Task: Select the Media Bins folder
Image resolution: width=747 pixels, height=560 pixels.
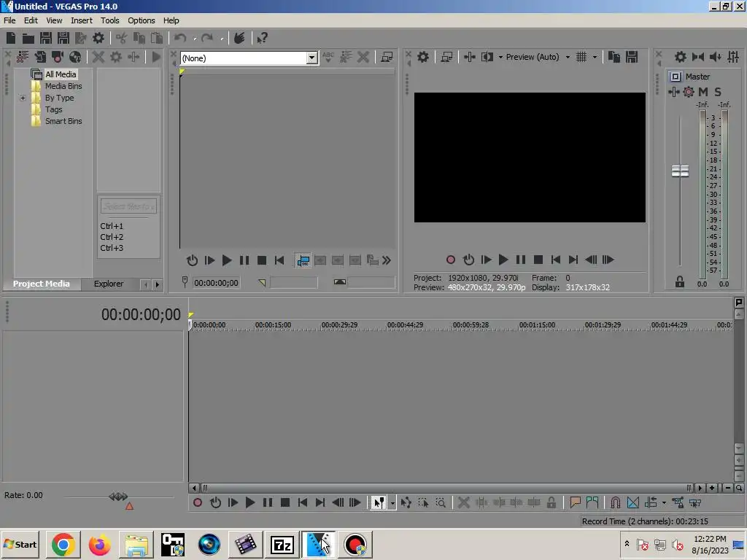Action: (63, 86)
